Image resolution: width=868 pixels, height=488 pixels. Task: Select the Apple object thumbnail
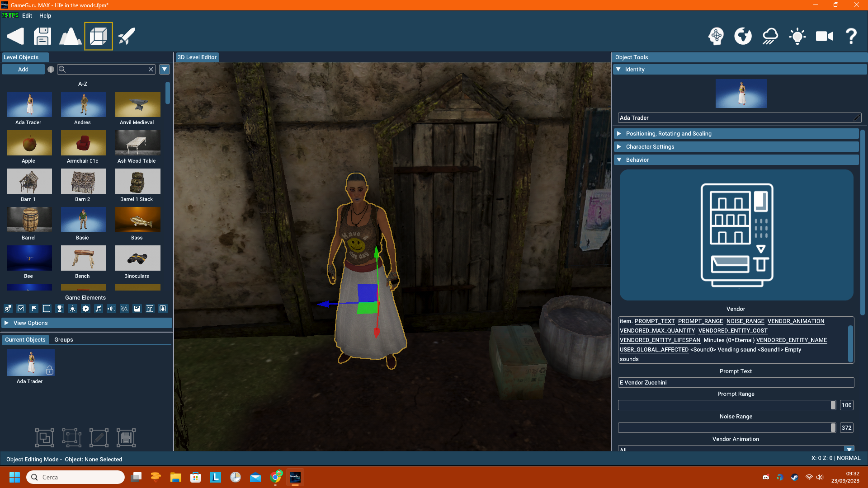coord(29,143)
